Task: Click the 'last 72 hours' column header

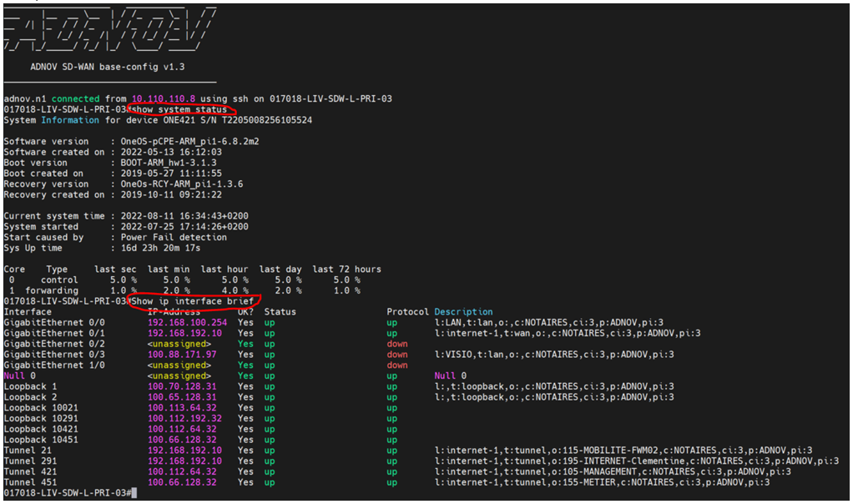Action: (x=346, y=270)
